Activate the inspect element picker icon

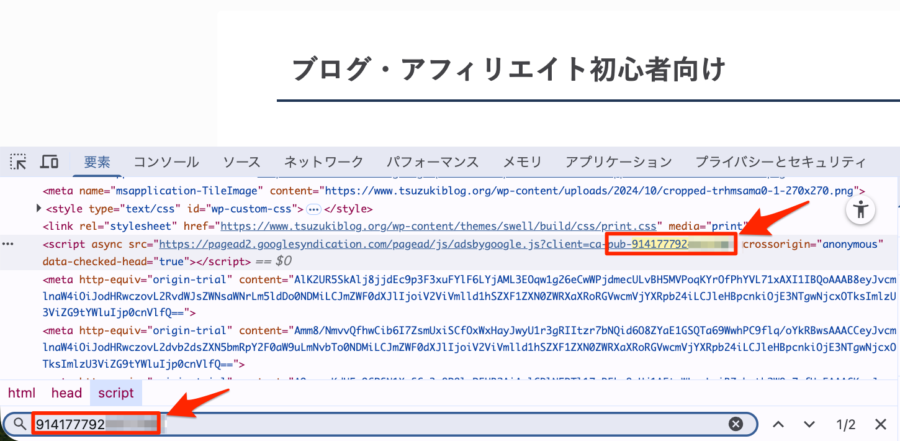(x=18, y=162)
